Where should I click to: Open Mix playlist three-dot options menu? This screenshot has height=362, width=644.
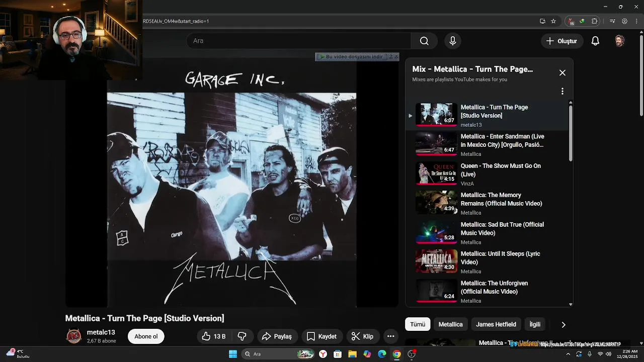562,91
